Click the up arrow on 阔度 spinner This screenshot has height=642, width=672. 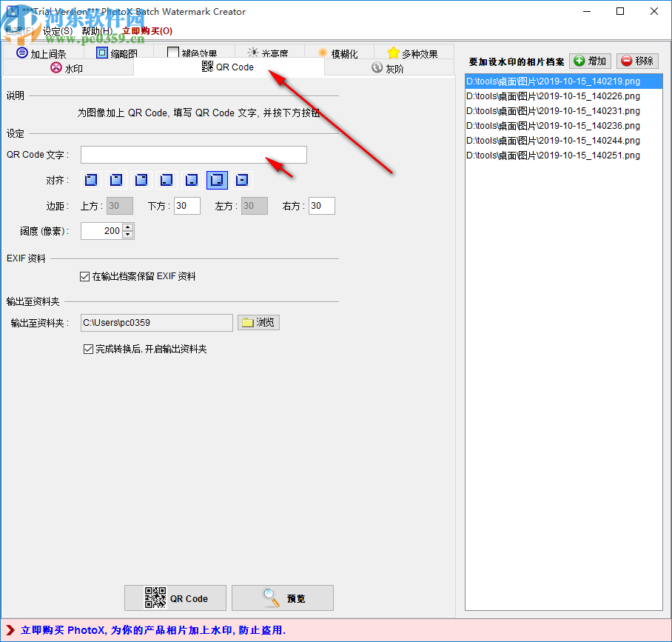[127, 227]
